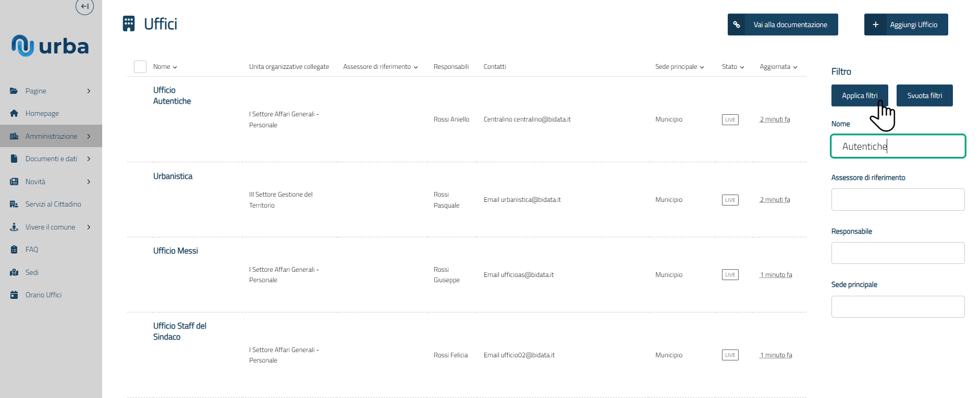Image resolution: width=980 pixels, height=398 pixels.
Task: Open the Novità menu item
Action: 35,182
